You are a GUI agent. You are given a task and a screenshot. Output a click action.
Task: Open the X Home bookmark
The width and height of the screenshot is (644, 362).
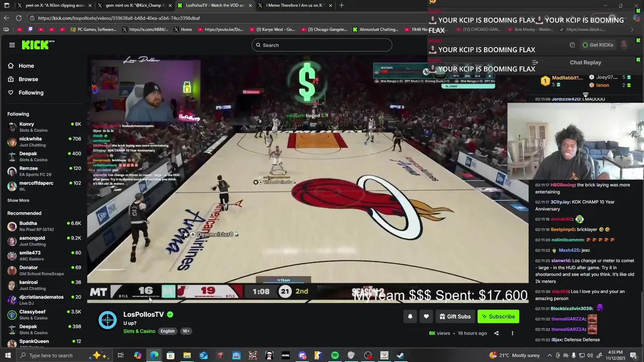click(183, 30)
